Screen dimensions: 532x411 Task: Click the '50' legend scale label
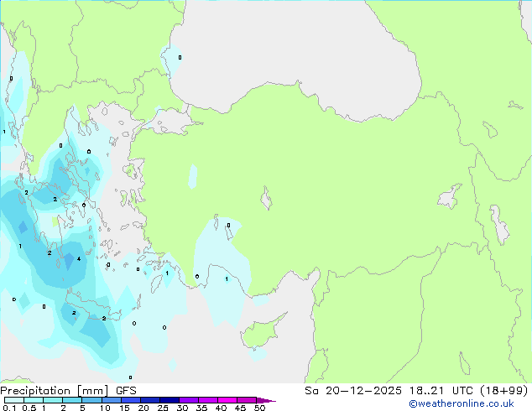coord(259,408)
